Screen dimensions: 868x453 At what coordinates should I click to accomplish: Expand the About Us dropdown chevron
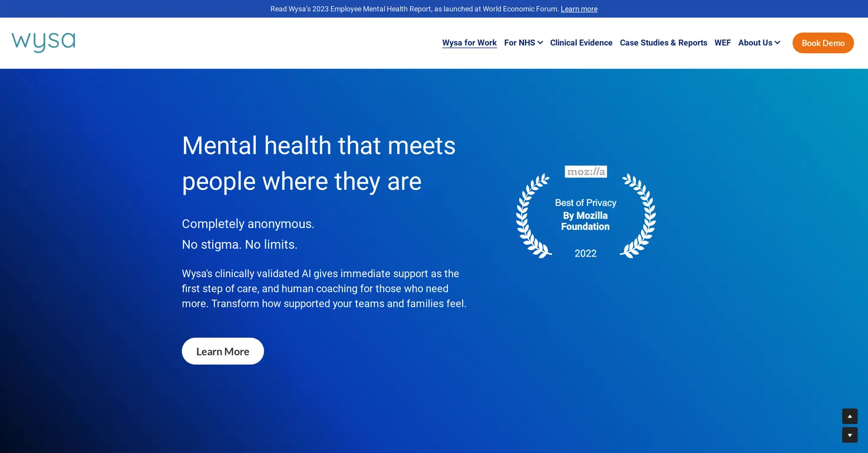[x=777, y=42]
